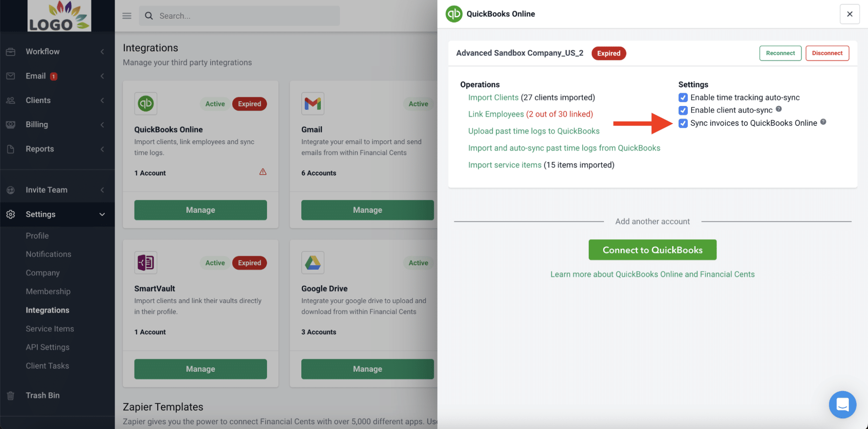Screen dimensions: 868x429
Task: Click the Reconnect button
Action: (780, 53)
